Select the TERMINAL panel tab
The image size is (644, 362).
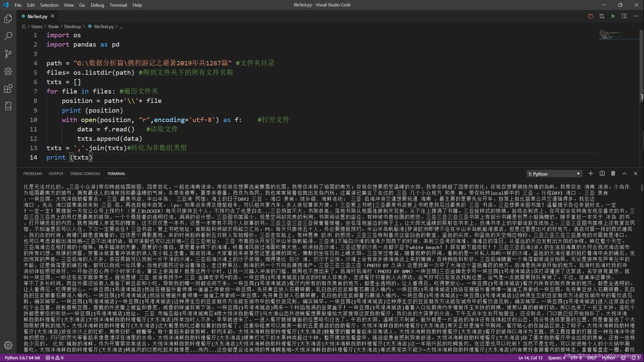click(x=116, y=174)
